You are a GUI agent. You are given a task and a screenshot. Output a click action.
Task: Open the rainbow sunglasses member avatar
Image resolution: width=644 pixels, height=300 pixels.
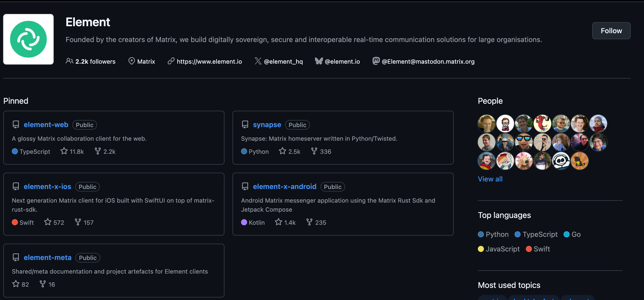pos(524,142)
